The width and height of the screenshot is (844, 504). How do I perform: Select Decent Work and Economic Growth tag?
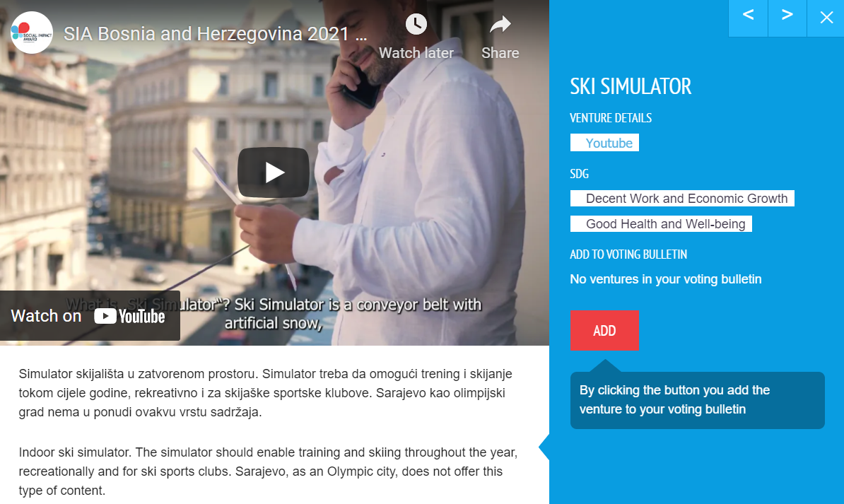(x=682, y=198)
